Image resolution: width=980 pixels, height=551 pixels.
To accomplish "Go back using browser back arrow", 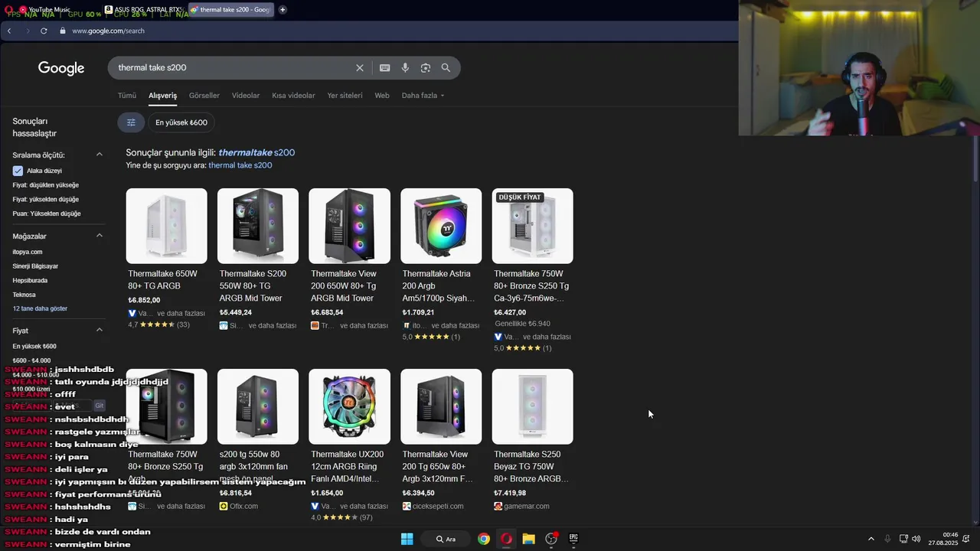I will pos(9,31).
